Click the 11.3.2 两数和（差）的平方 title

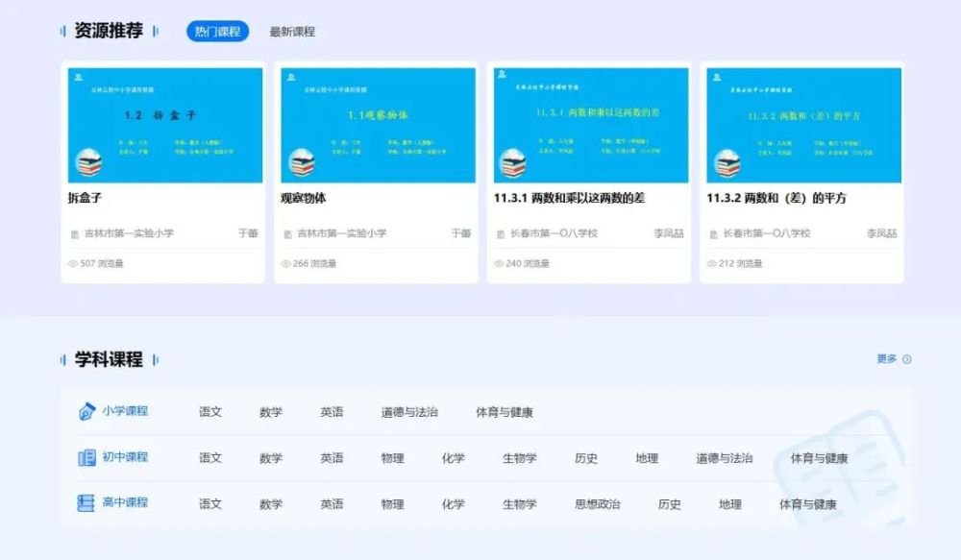click(776, 199)
